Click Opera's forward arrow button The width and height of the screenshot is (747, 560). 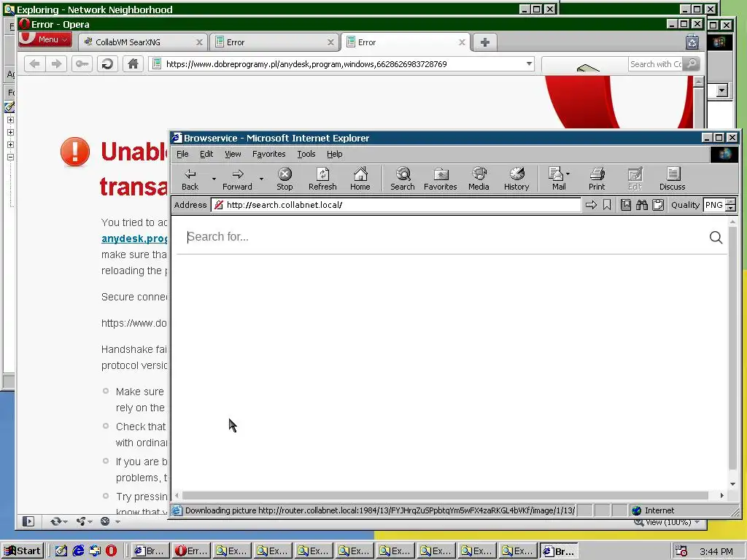(56, 64)
